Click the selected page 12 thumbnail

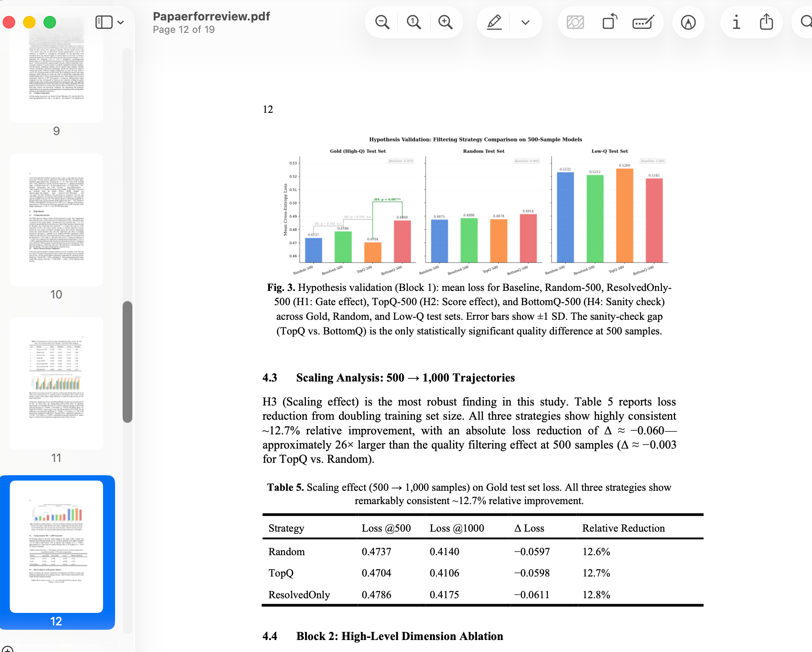56,546
